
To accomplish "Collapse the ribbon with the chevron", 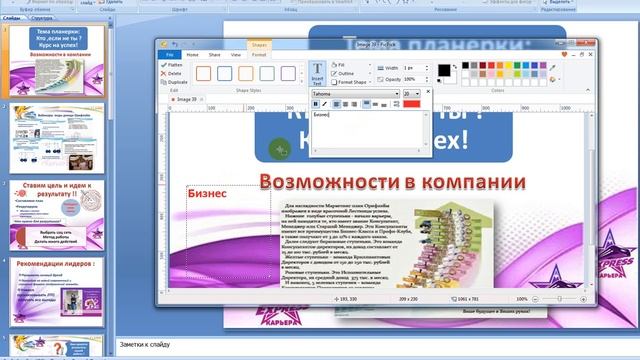I will click(x=588, y=90).
